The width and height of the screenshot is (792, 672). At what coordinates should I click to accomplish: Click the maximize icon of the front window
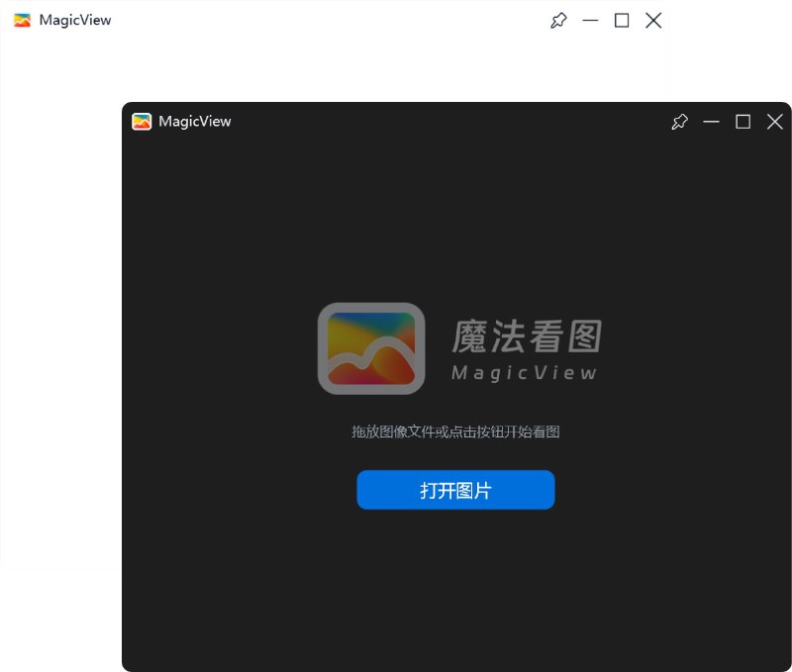tap(742, 122)
